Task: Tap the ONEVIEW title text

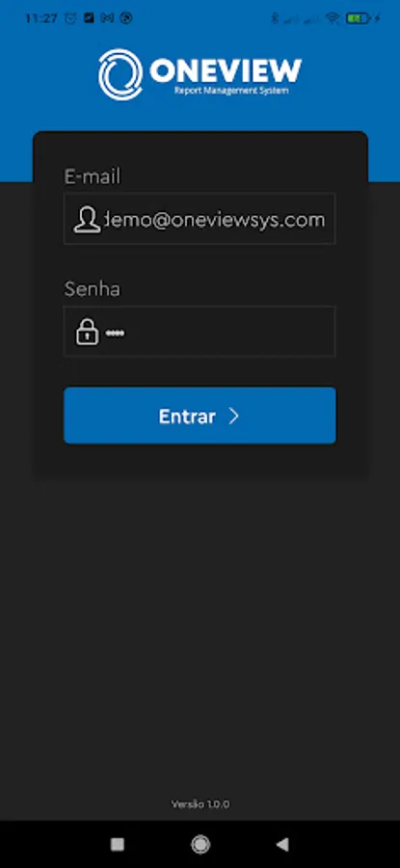Action: 226,70
